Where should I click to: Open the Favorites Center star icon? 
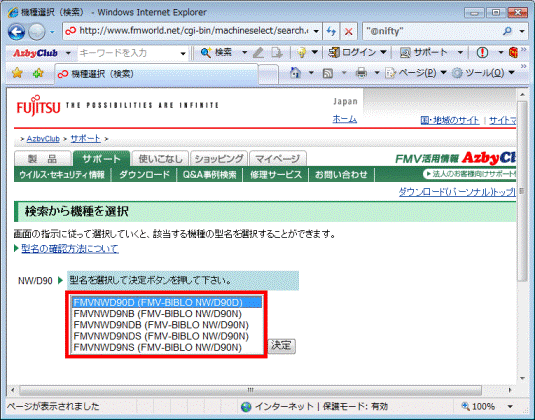[x=17, y=73]
